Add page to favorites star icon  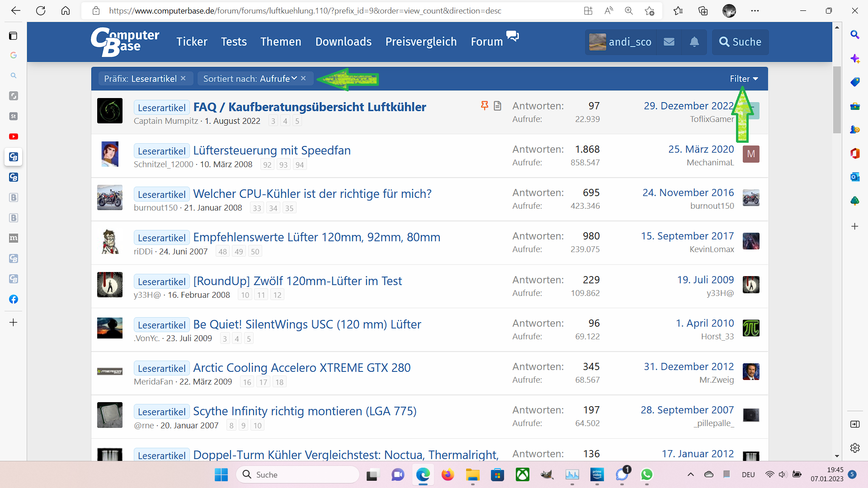(x=650, y=11)
